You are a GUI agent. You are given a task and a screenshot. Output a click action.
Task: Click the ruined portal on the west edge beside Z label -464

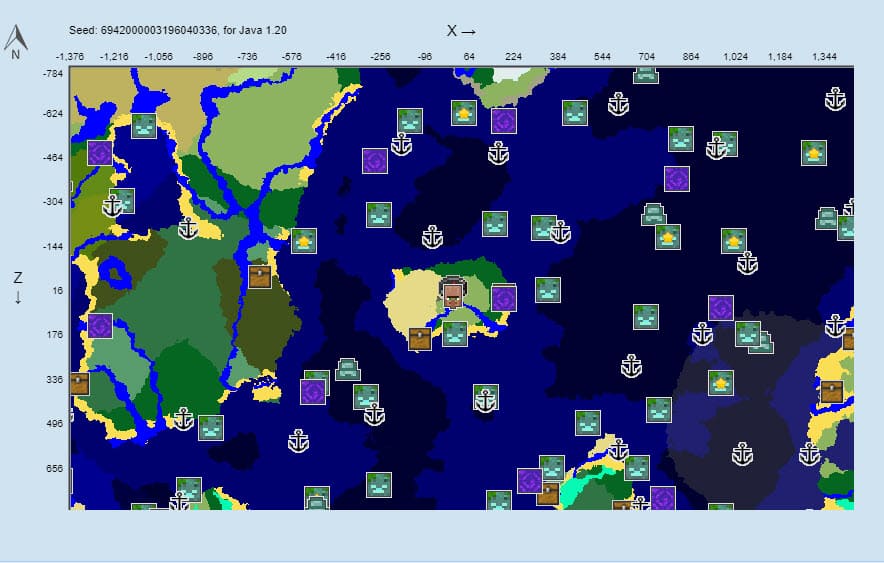click(x=100, y=153)
